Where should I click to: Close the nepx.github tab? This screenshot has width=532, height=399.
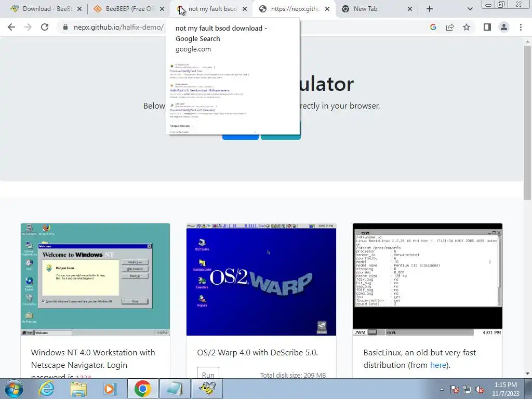[x=327, y=9]
